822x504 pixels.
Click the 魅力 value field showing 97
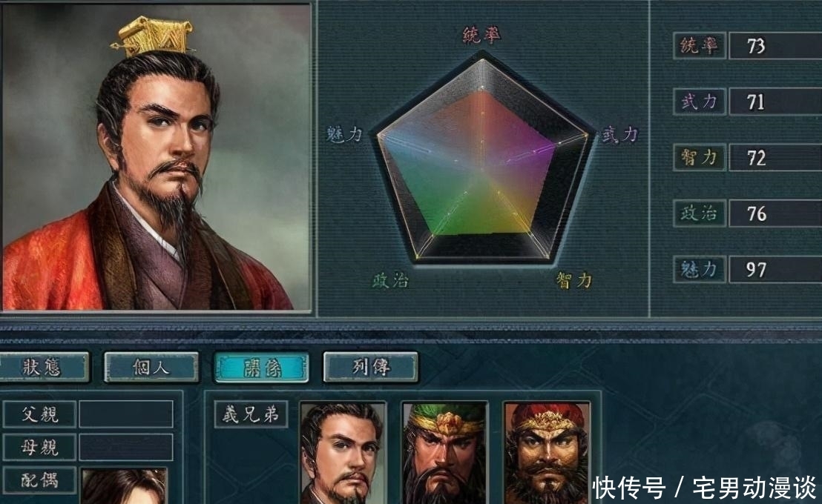pos(775,269)
